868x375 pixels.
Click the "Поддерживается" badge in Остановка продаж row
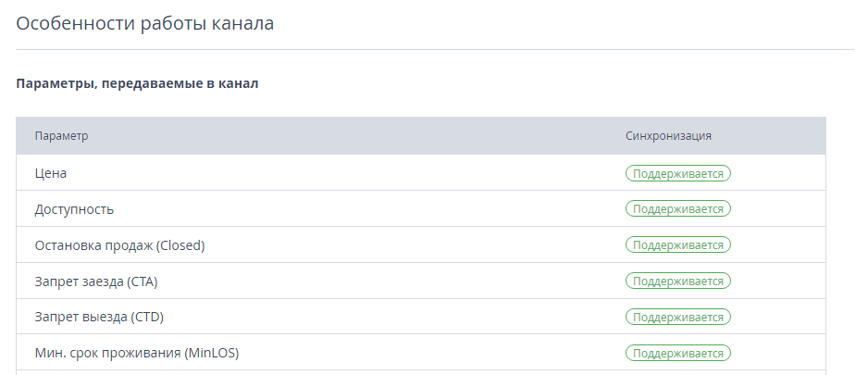coord(678,244)
